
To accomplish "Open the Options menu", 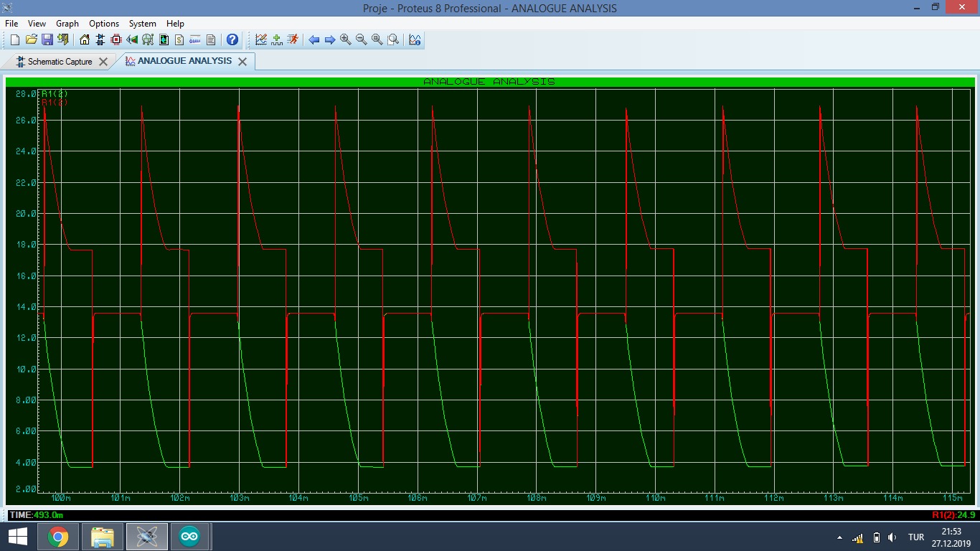I will (104, 24).
